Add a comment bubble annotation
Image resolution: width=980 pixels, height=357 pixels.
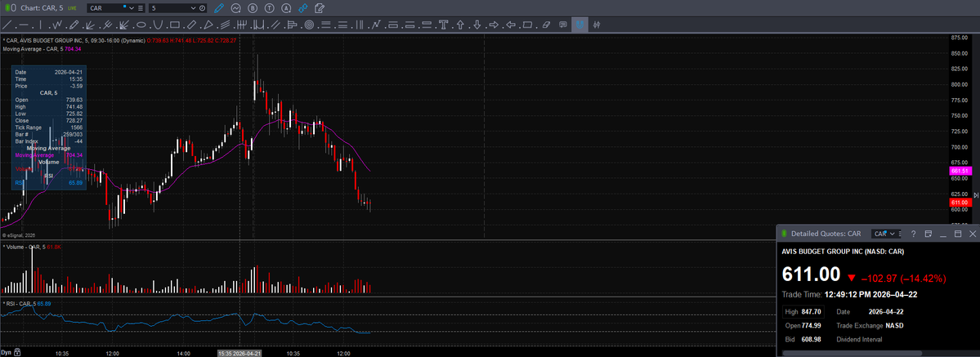tap(563, 25)
